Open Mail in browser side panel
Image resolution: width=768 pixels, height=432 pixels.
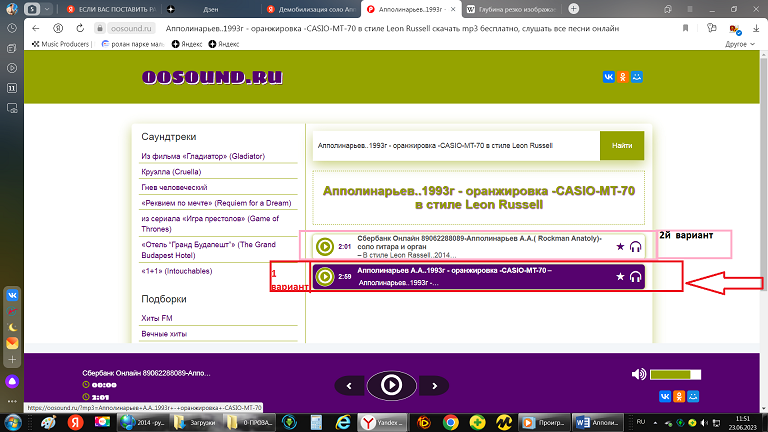(x=12, y=343)
